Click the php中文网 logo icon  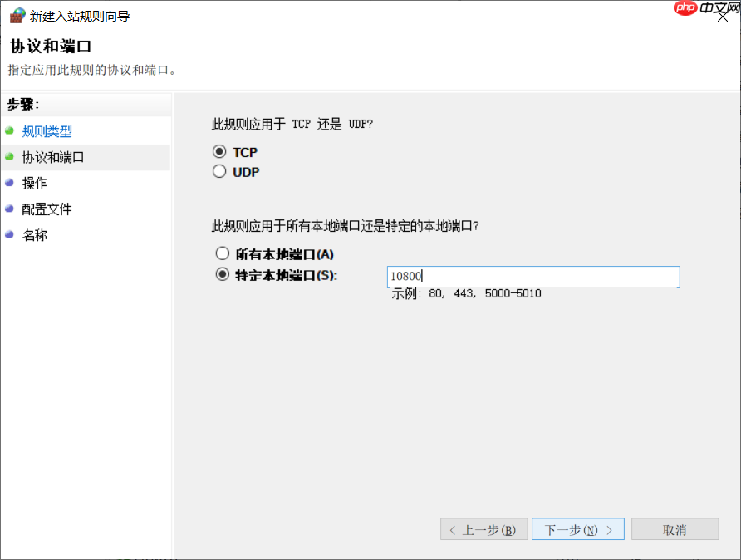tap(685, 8)
